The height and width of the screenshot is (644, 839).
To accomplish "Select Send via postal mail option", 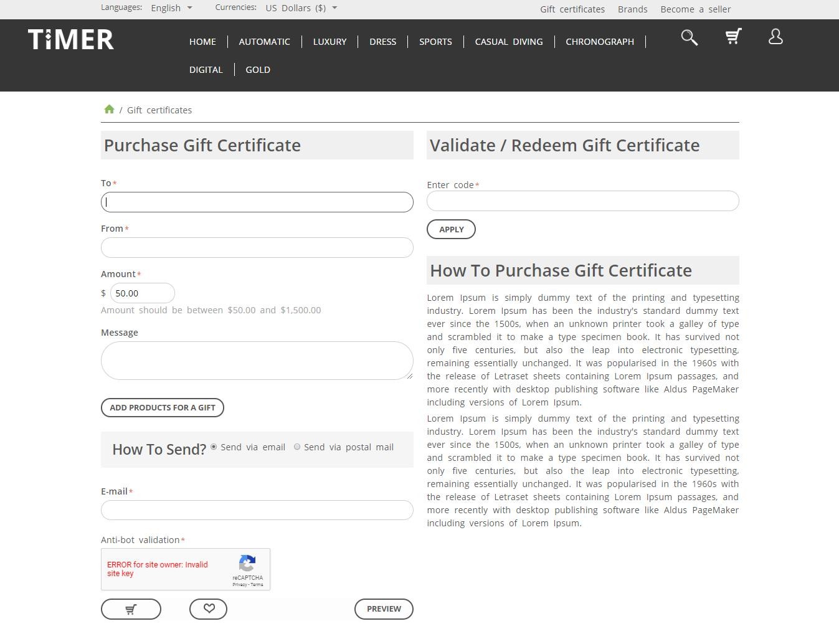I will pos(297,447).
